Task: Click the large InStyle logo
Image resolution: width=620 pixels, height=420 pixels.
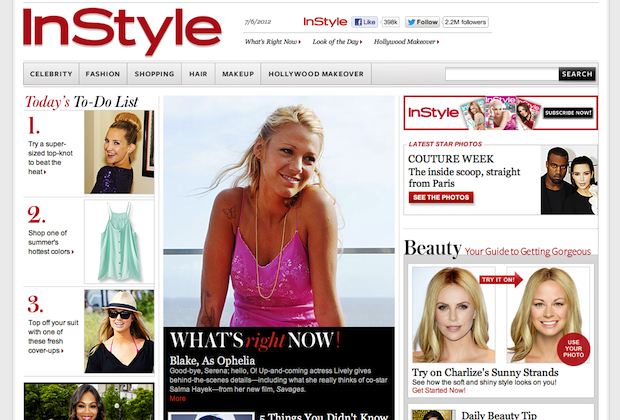Action: [x=122, y=31]
